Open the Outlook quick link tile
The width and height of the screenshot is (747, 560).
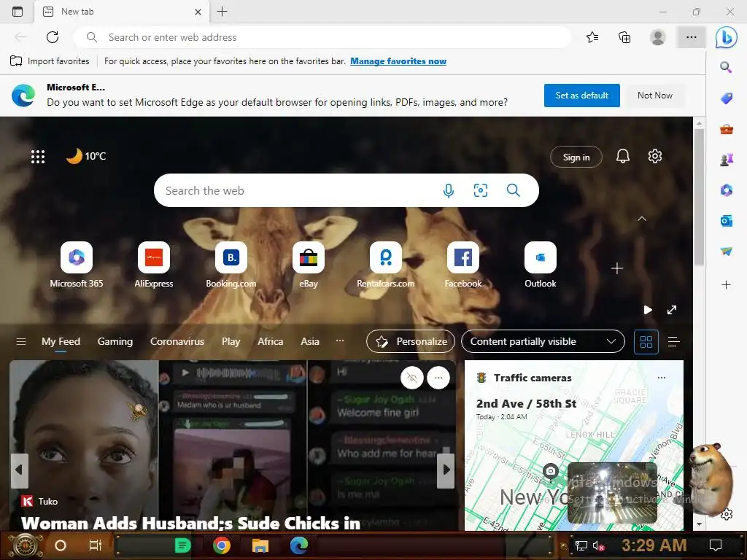[x=541, y=265]
